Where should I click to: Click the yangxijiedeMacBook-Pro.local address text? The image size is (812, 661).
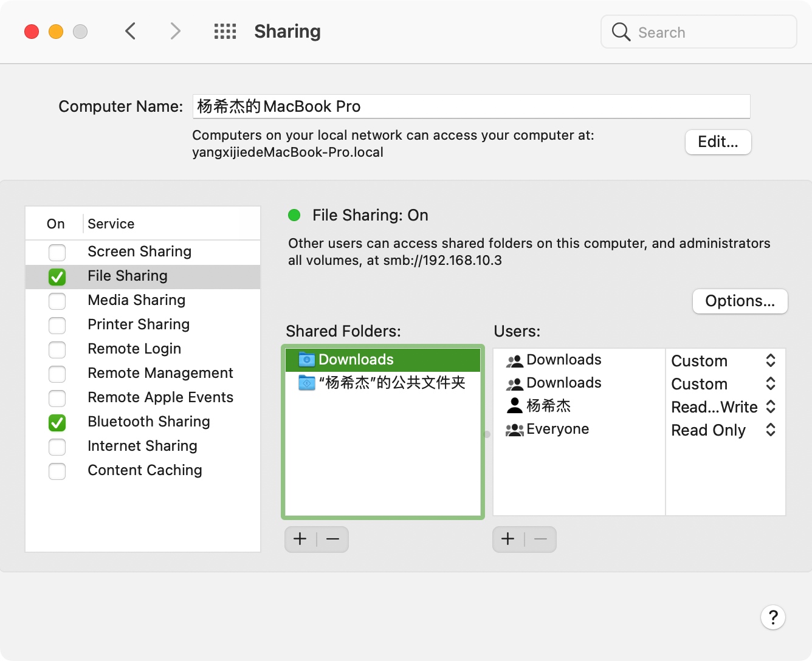click(287, 152)
